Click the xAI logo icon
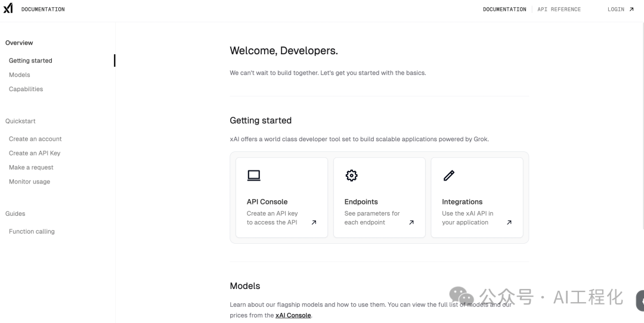The height and width of the screenshot is (323, 644). [8, 8]
